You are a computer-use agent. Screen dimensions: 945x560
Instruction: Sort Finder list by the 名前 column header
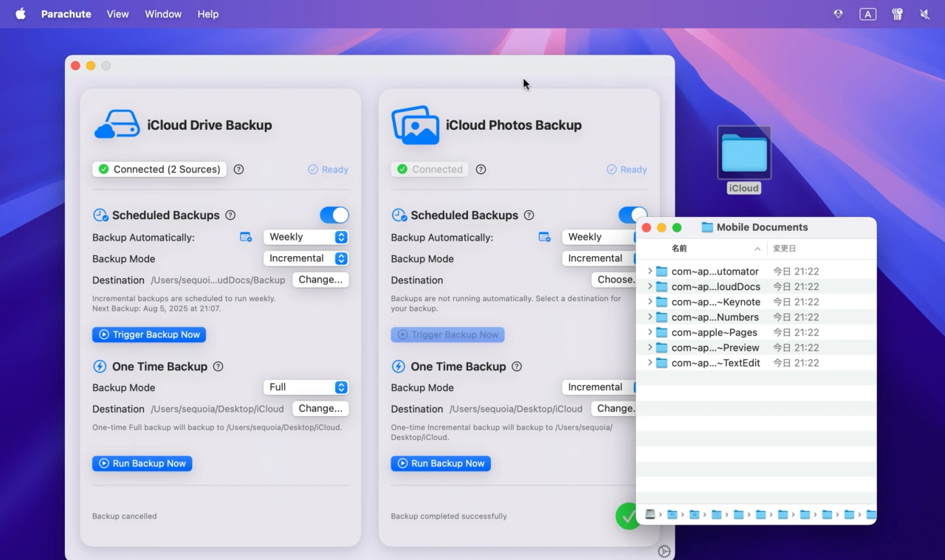(679, 249)
